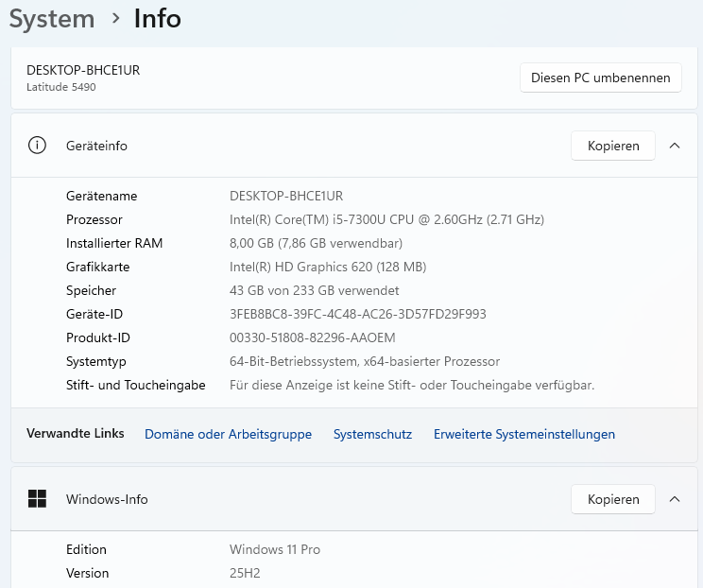Image resolution: width=703 pixels, height=588 pixels.
Task: Click the Geräteinfo section title
Action: click(96, 146)
